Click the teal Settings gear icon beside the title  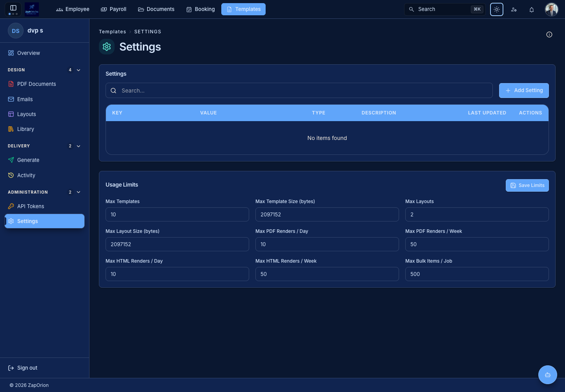coord(107,47)
